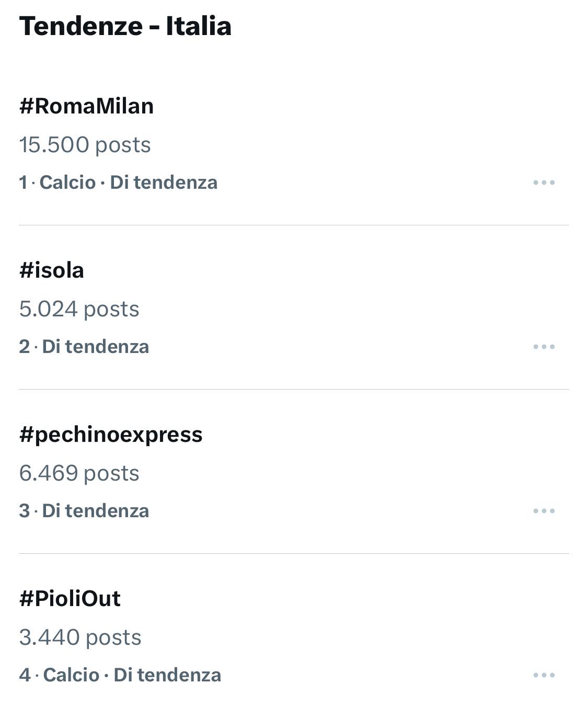588x707 pixels.
Task: Click "Di tendenza" text in #PioliOut row
Action: tap(167, 675)
